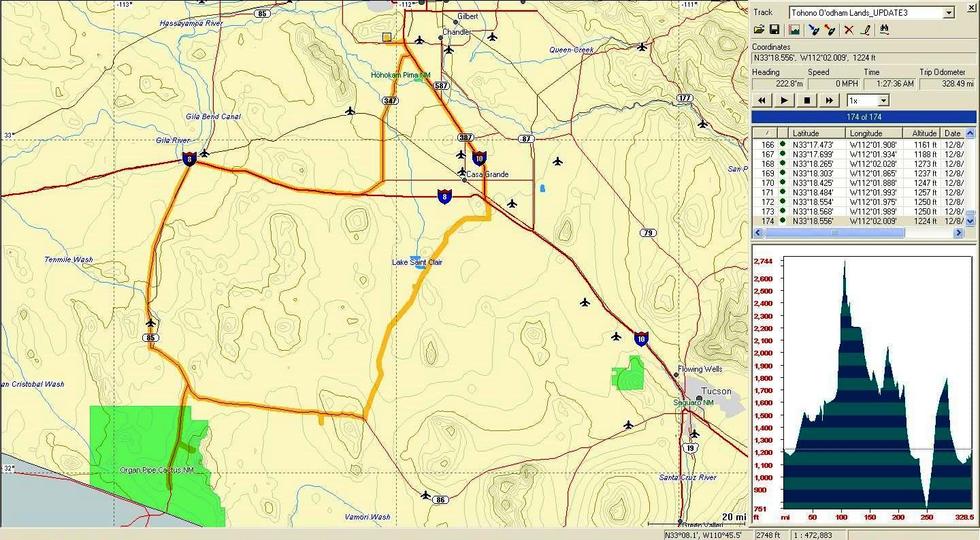980x540 pixels.
Task: Select track point row 171
Action: 859,192
